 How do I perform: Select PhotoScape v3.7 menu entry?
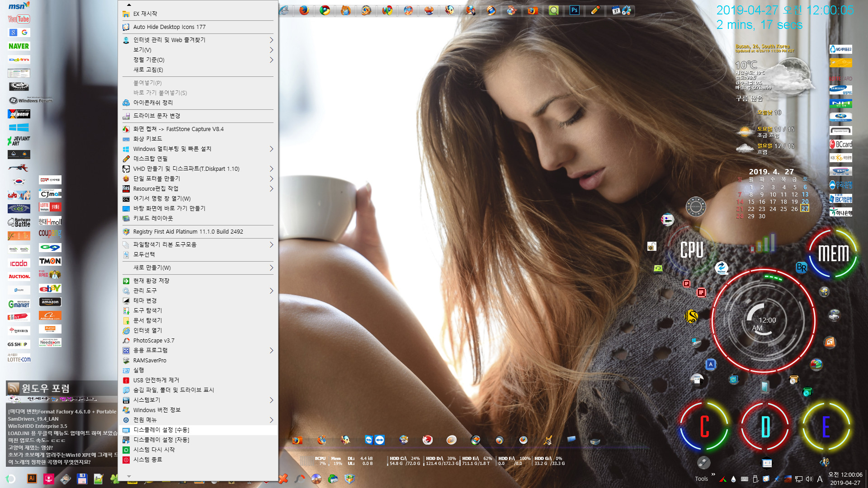point(198,340)
